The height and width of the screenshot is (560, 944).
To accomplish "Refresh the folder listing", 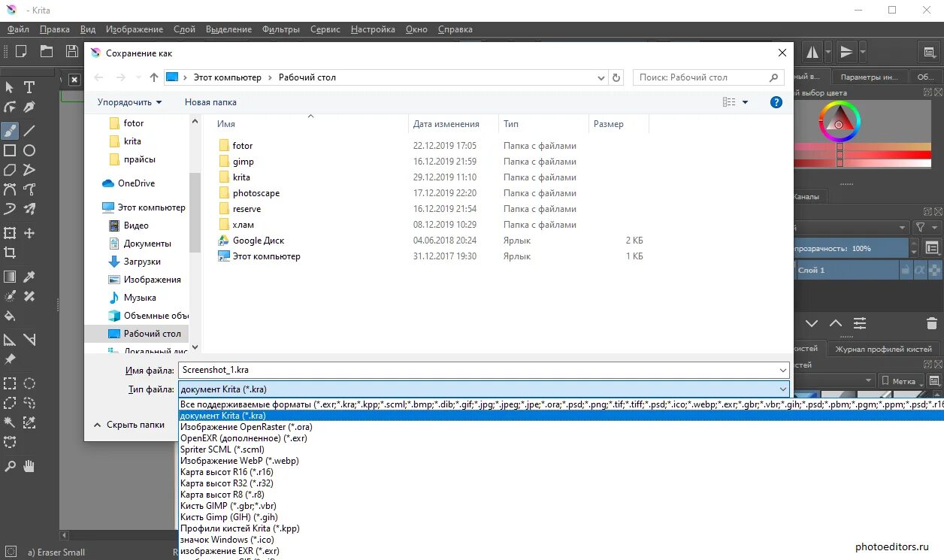I will (x=617, y=77).
